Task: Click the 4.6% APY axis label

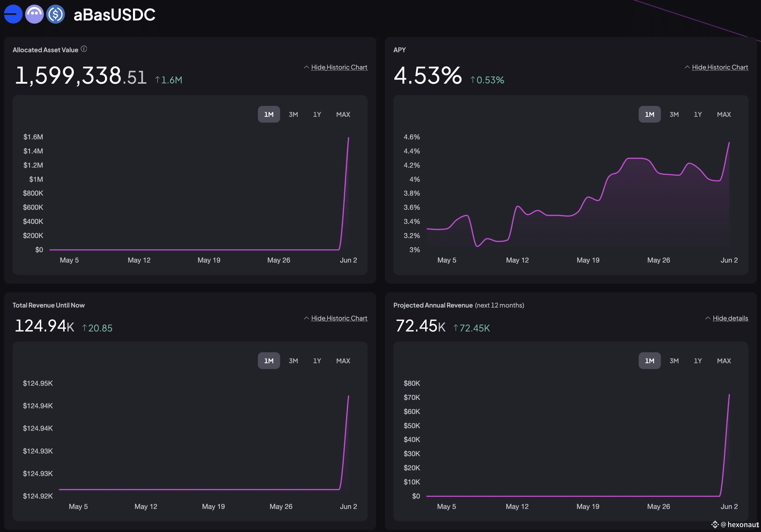Action: 412,137
